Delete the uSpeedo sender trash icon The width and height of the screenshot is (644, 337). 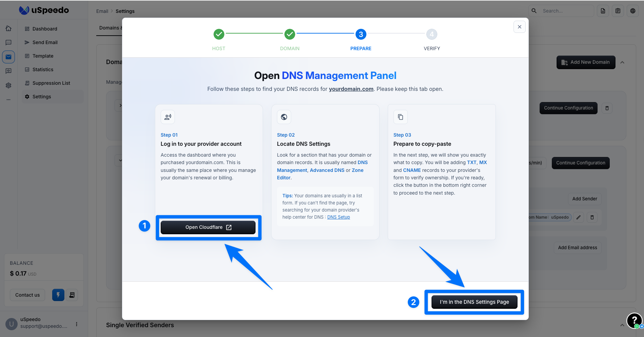tap(592, 217)
